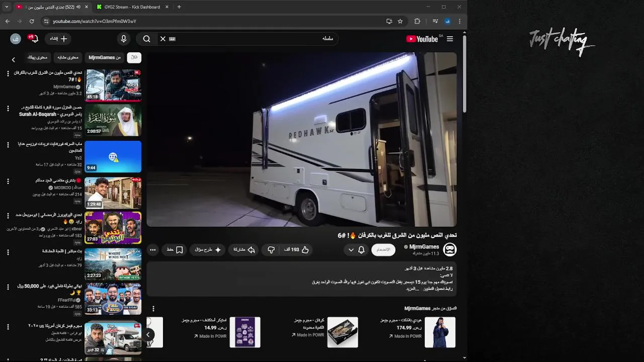Share the video using share arrow button
644x362 pixels.
pos(244,249)
